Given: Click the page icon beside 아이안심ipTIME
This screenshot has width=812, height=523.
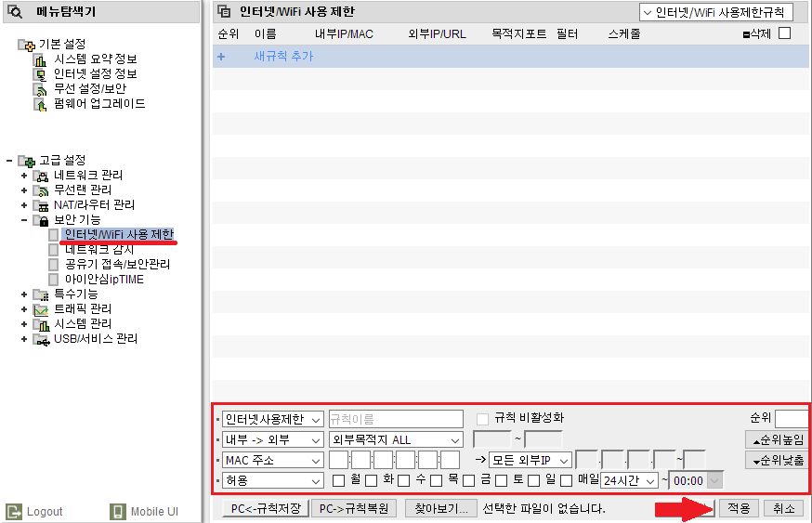Looking at the screenshot, I should click(x=53, y=280).
